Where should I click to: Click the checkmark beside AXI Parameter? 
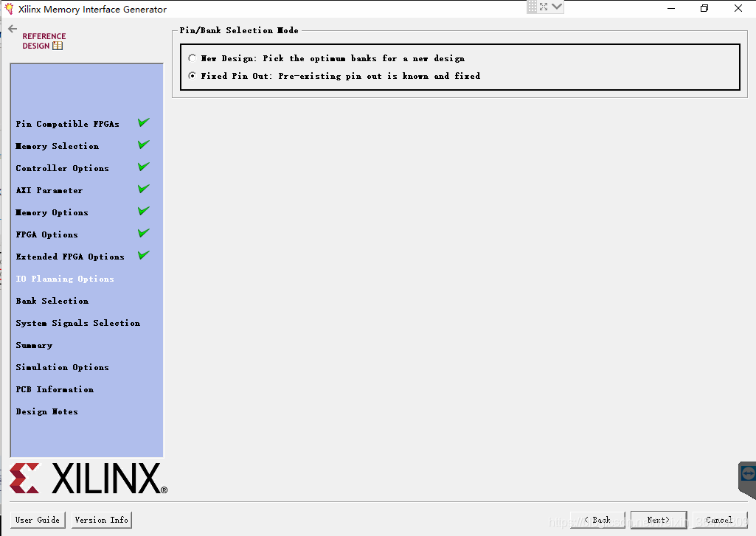click(144, 189)
